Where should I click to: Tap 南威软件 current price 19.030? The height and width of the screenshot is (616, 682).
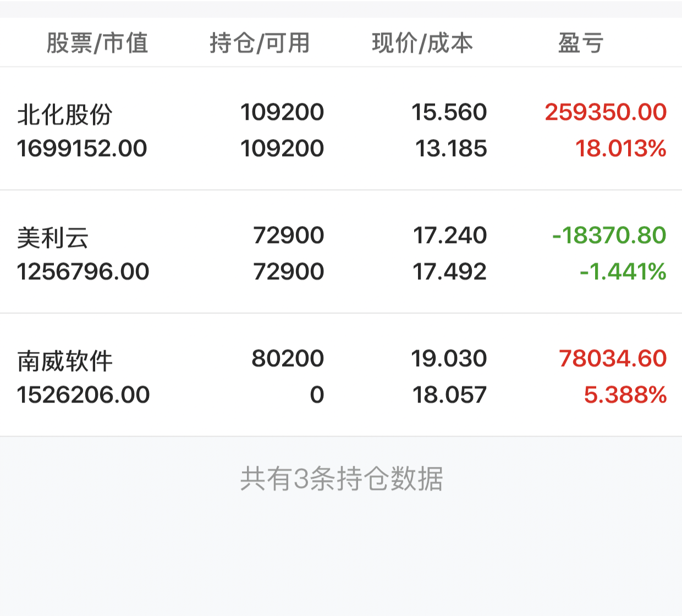(x=449, y=359)
